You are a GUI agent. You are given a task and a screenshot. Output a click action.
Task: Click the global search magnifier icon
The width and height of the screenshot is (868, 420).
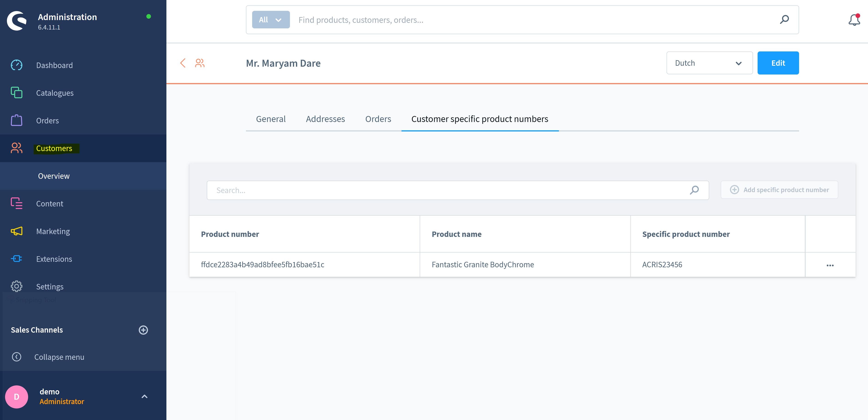coord(784,20)
